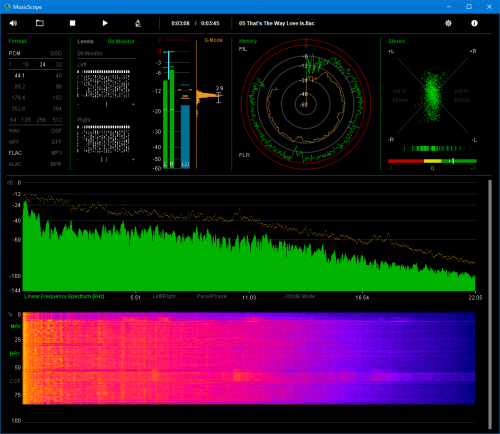Stop playback with the square button
The height and width of the screenshot is (434, 500).
point(72,23)
